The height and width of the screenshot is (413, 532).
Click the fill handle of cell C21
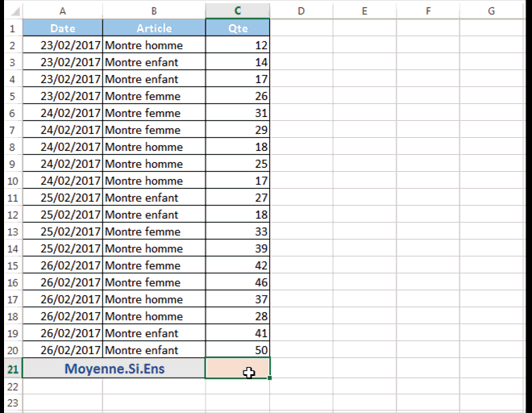269,378
